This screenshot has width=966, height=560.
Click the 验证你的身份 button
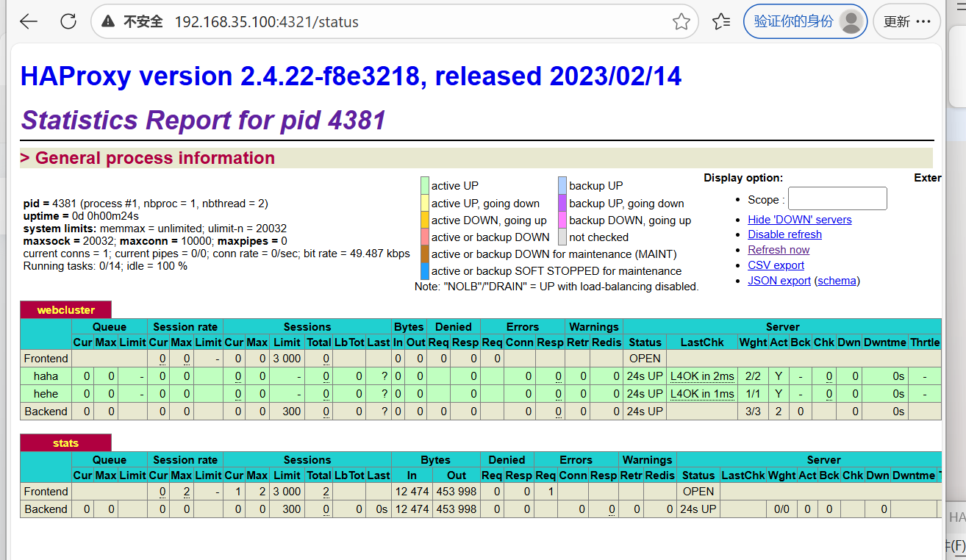[805, 21]
